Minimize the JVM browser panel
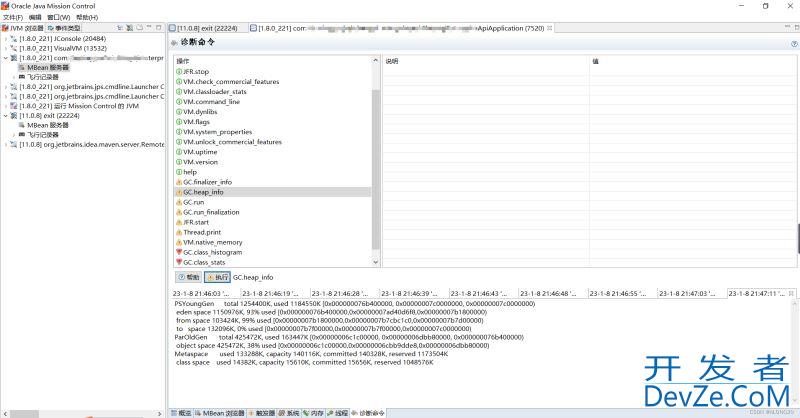The height and width of the screenshot is (418, 800). (x=149, y=28)
